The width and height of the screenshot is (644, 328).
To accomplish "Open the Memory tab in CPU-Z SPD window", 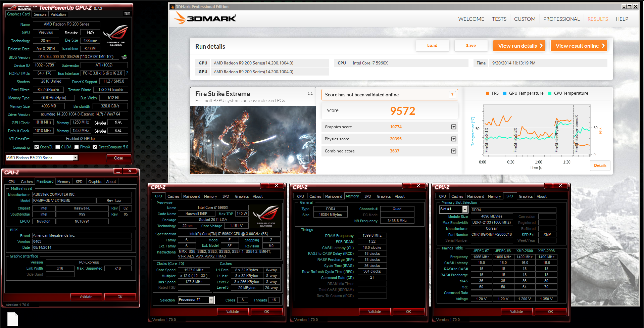I will pos(494,196).
